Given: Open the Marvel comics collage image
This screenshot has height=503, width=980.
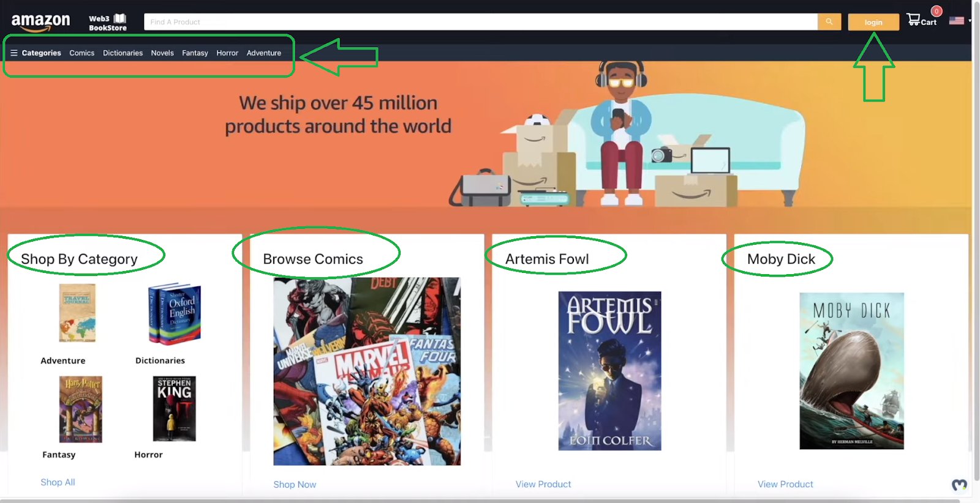Looking at the screenshot, I should pos(367,371).
